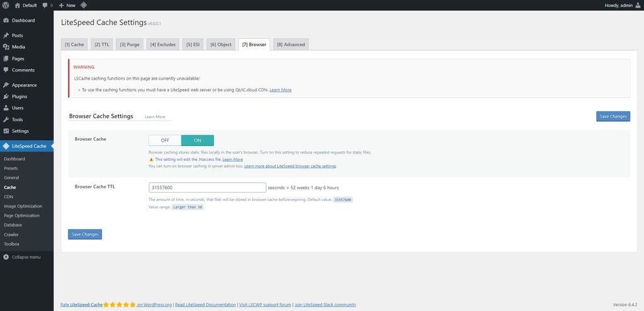Click the 'Version 6.4.2' footer text
Screen dimensions: 644x311
pos(625,305)
